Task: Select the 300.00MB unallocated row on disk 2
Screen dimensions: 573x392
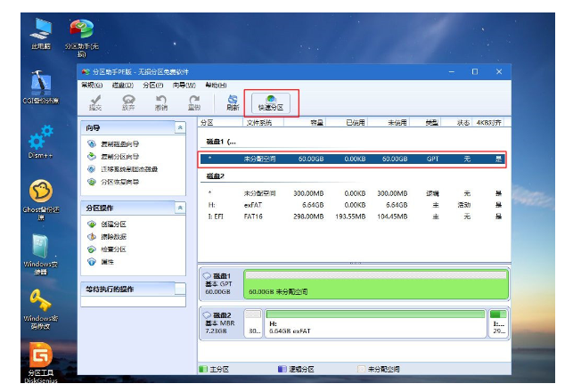Action: pyautogui.click(x=352, y=193)
